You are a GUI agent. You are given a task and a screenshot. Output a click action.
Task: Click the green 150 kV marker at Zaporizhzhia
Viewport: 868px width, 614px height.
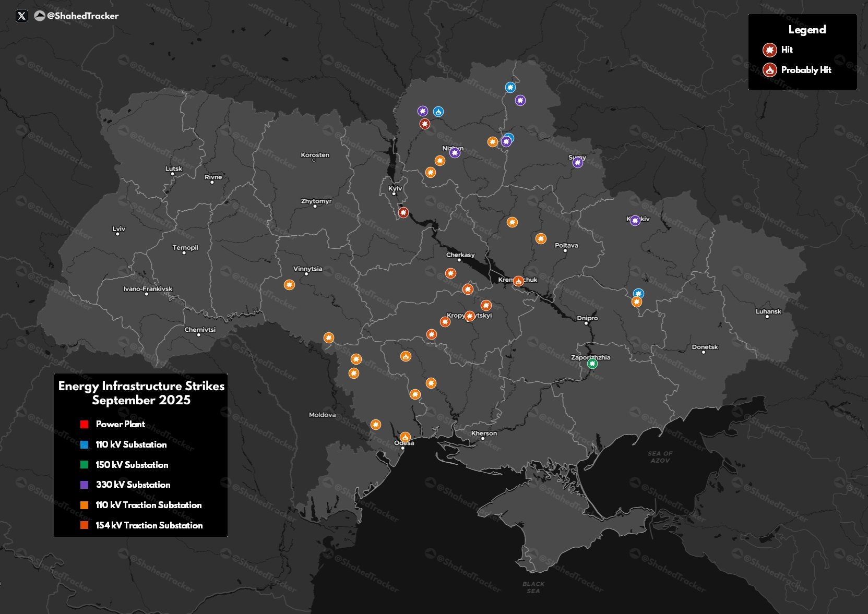[x=592, y=364]
